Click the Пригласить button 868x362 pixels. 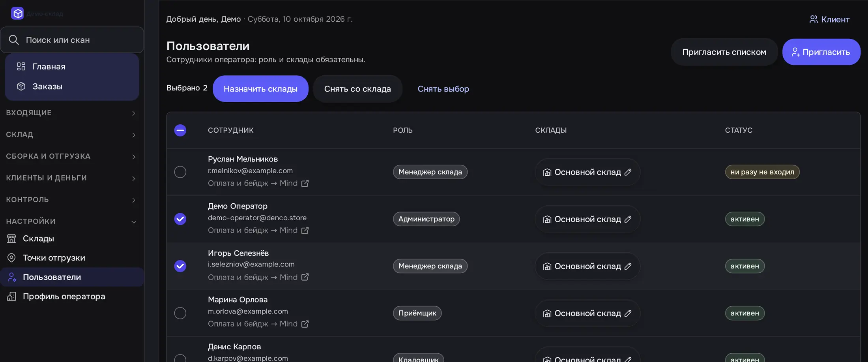[x=821, y=52]
